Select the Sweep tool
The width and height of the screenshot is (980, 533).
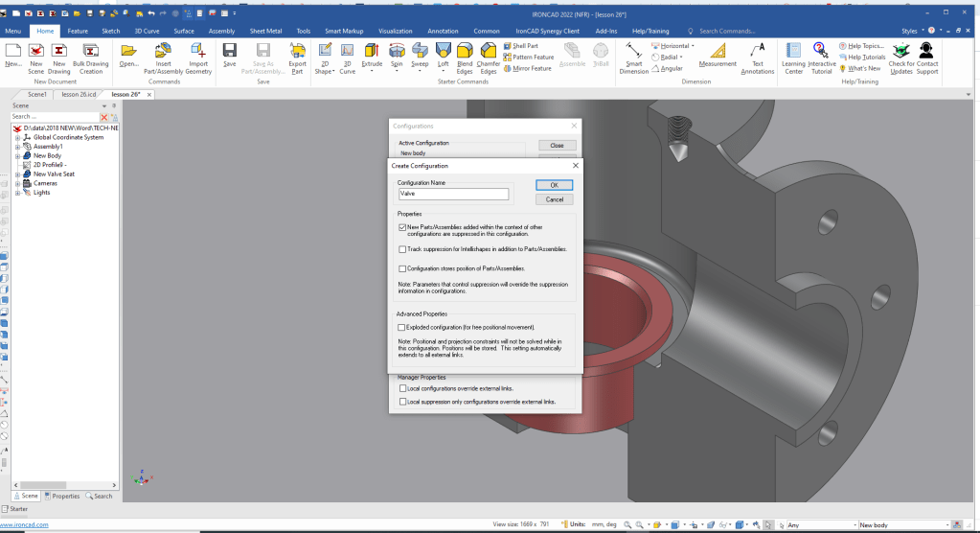pos(420,51)
